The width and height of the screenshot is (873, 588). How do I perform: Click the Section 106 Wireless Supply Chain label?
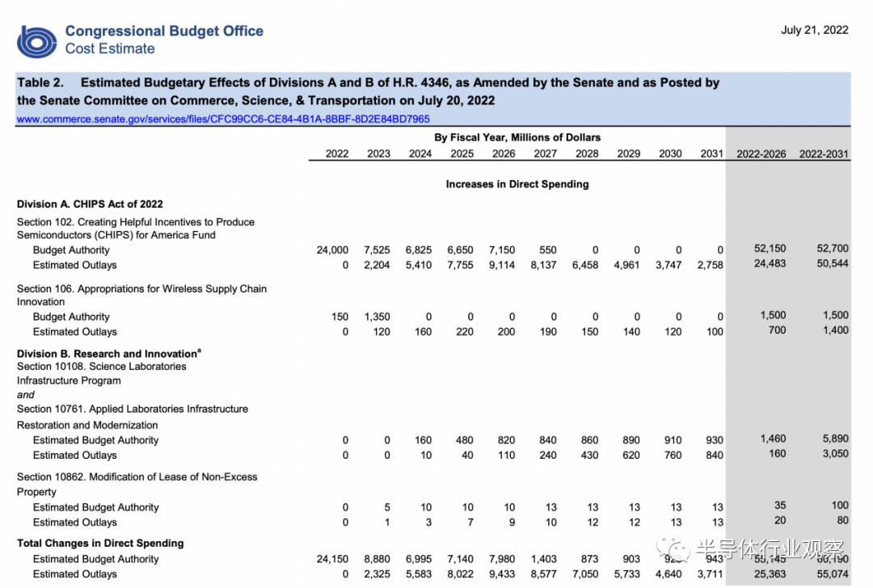141,296
